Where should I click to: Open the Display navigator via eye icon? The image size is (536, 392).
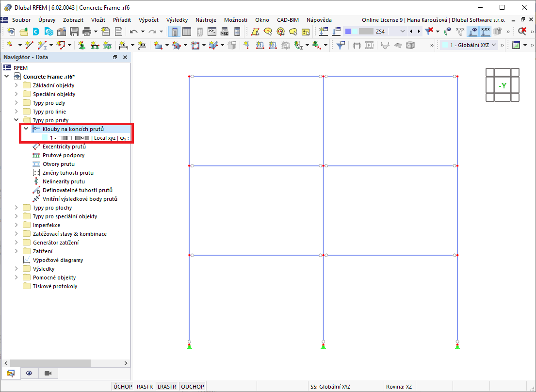(29, 374)
